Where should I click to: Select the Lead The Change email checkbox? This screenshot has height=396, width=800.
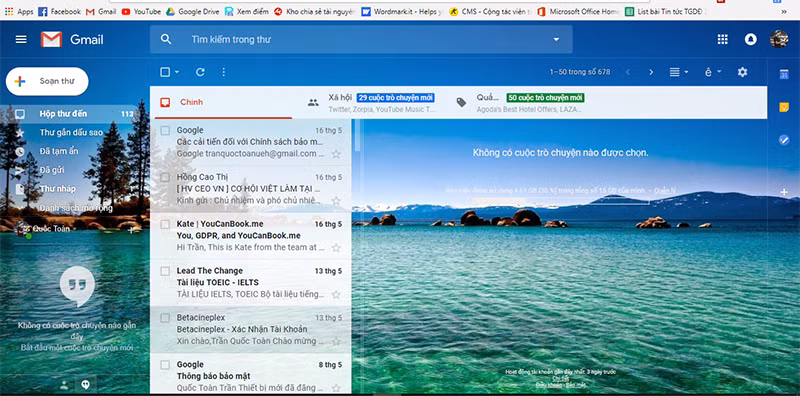[x=165, y=271]
